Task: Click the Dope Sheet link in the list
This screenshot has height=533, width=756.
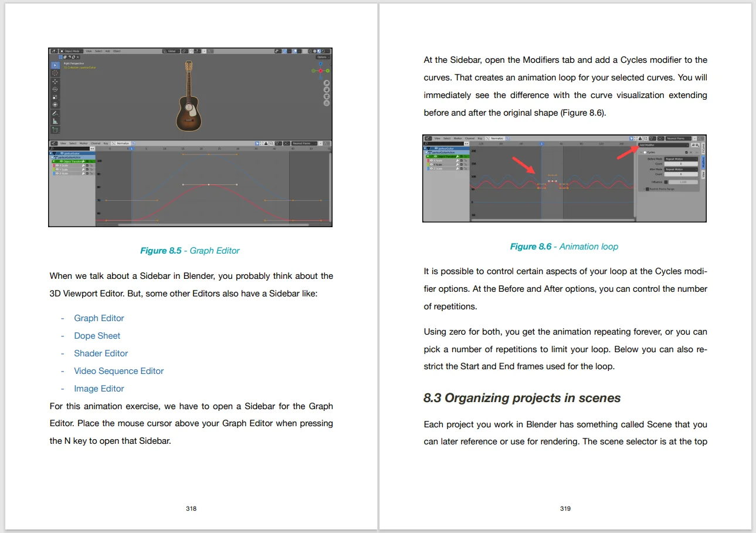Action: (97, 335)
